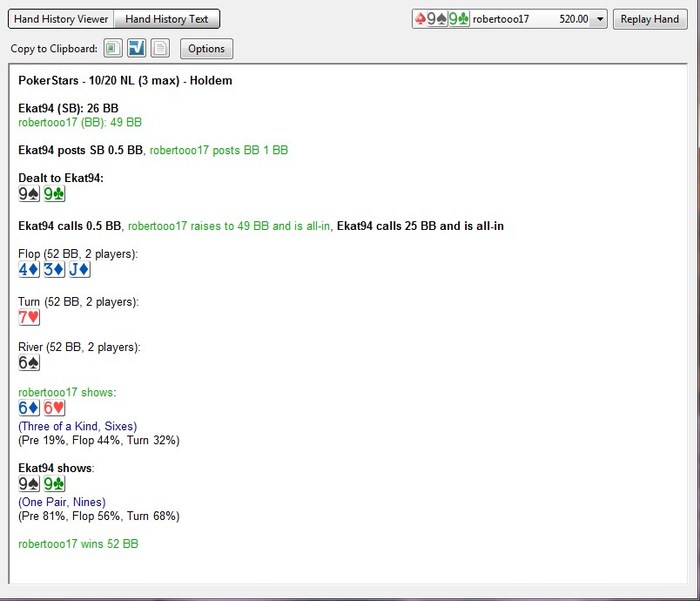Screen dimensions: 700x601
Task: Click the 6 of spades river card
Action: 29,363
